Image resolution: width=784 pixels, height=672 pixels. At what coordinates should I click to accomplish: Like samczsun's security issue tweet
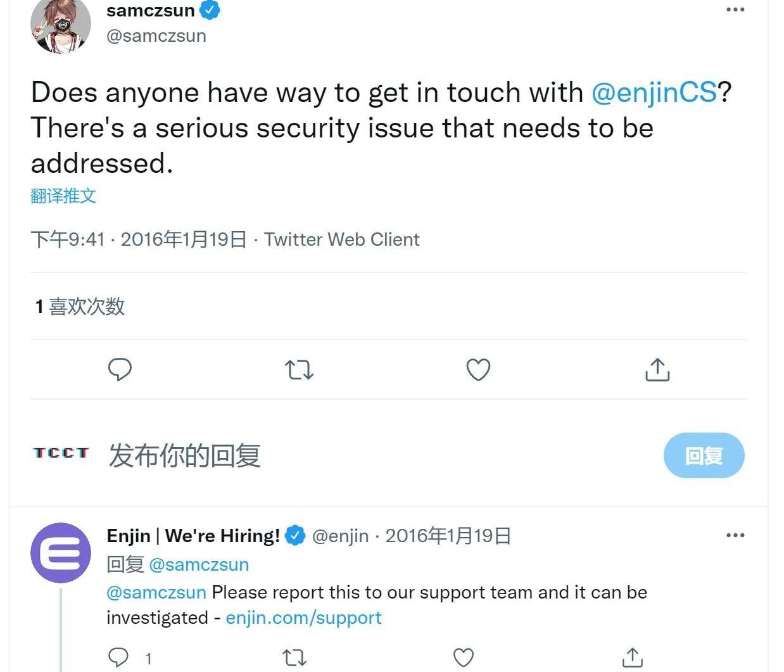coord(478,370)
